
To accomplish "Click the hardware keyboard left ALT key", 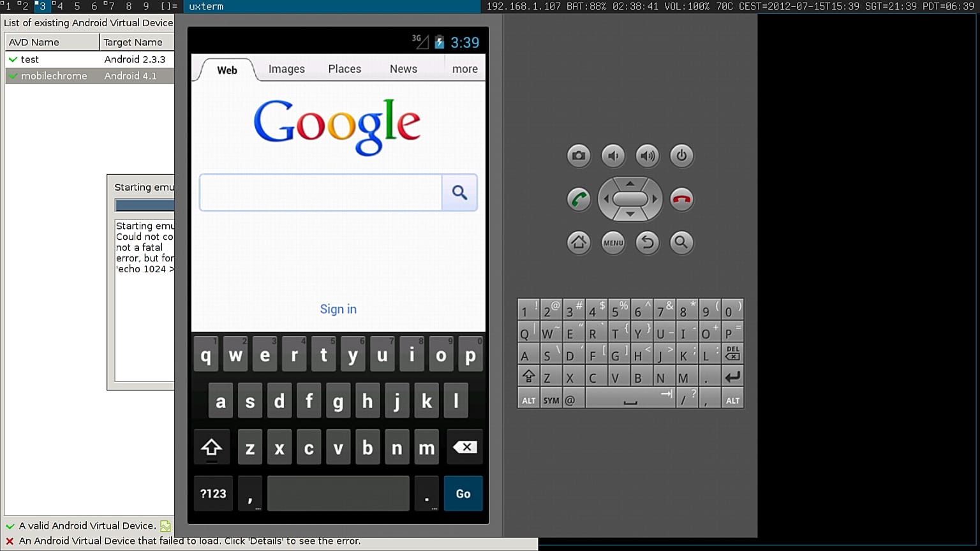I will point(528,399).
